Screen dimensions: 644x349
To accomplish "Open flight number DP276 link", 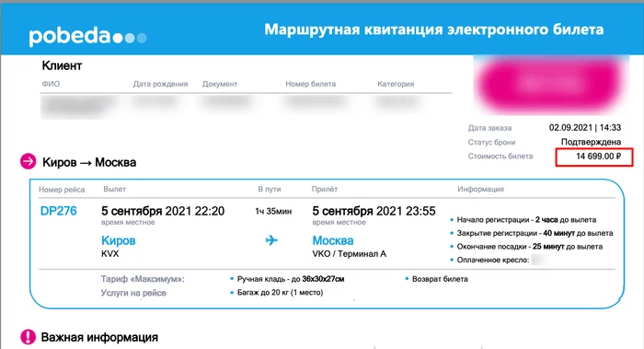I will point(58,211).
